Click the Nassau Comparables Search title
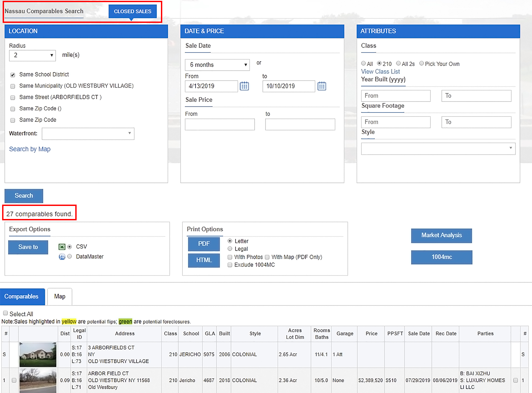The image size is (532, 393). (x=44, y=11)
